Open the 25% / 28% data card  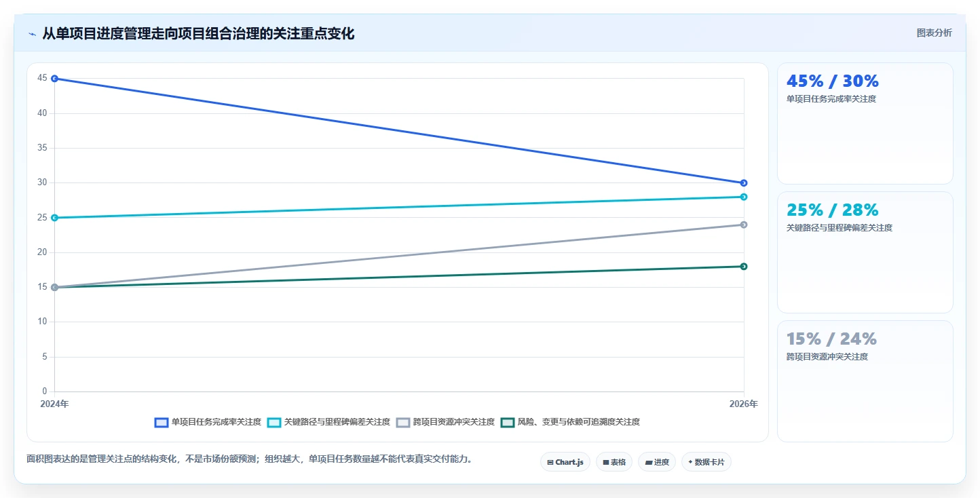pos(865,252)
